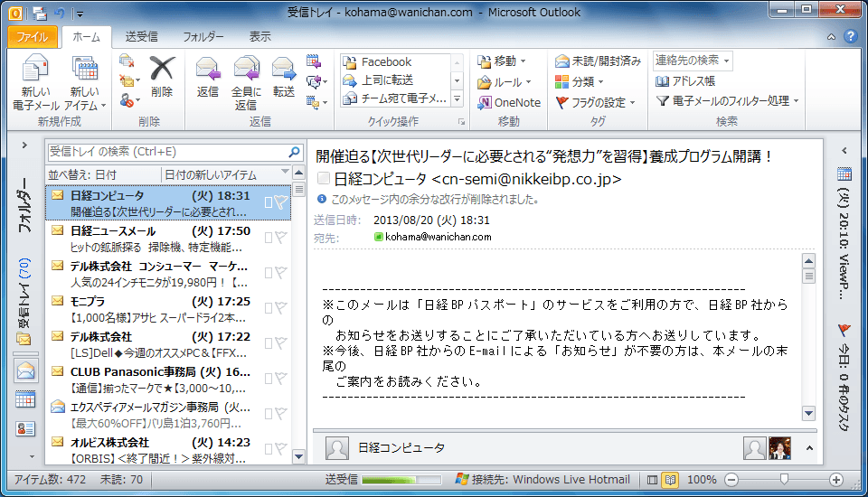The height and width of the screenshot is (497, 868).
Task: Toggle order with 日付の新しいアイテム header
Action: (225, 174)
